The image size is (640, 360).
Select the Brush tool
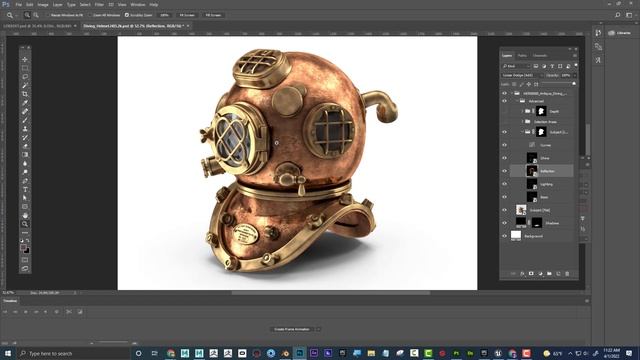25,120
